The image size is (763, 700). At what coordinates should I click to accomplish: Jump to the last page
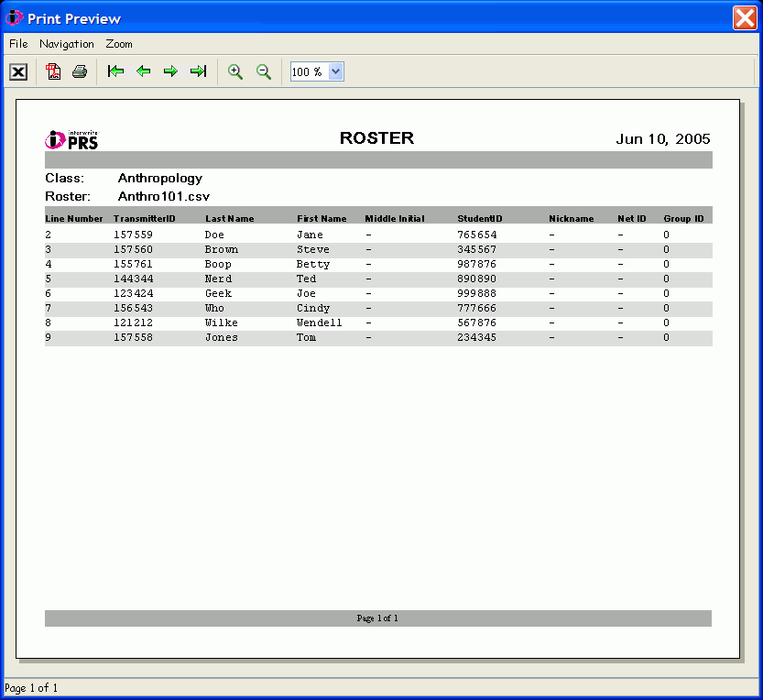198,71
